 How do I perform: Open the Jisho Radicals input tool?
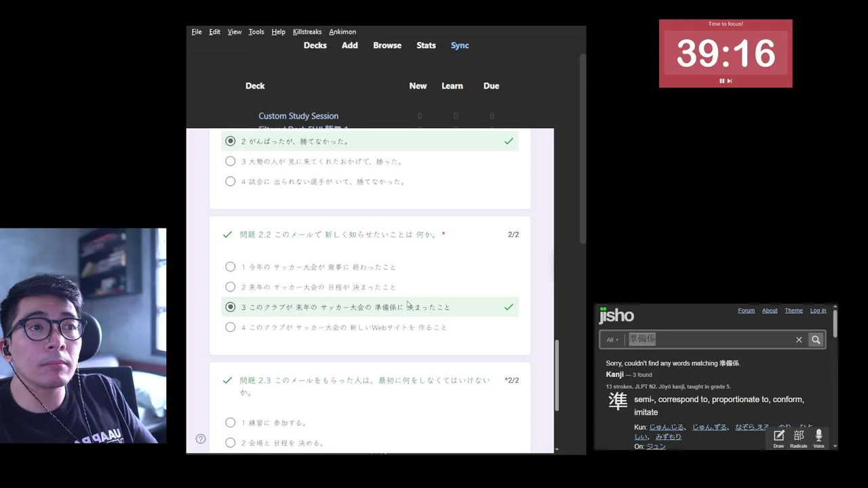click(x=799, y=439)
